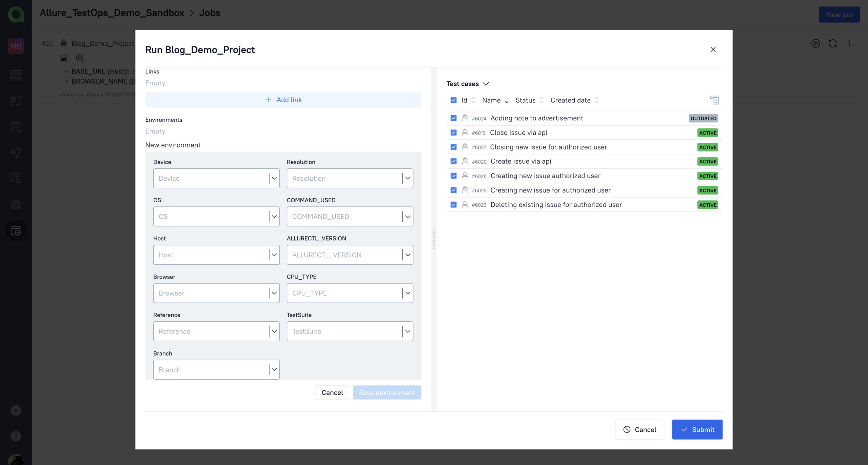Click Allure_TestOps_Demo_Sandbox breadcrumb
This screenshot has width=868, height=465.
tap(112, 13)
